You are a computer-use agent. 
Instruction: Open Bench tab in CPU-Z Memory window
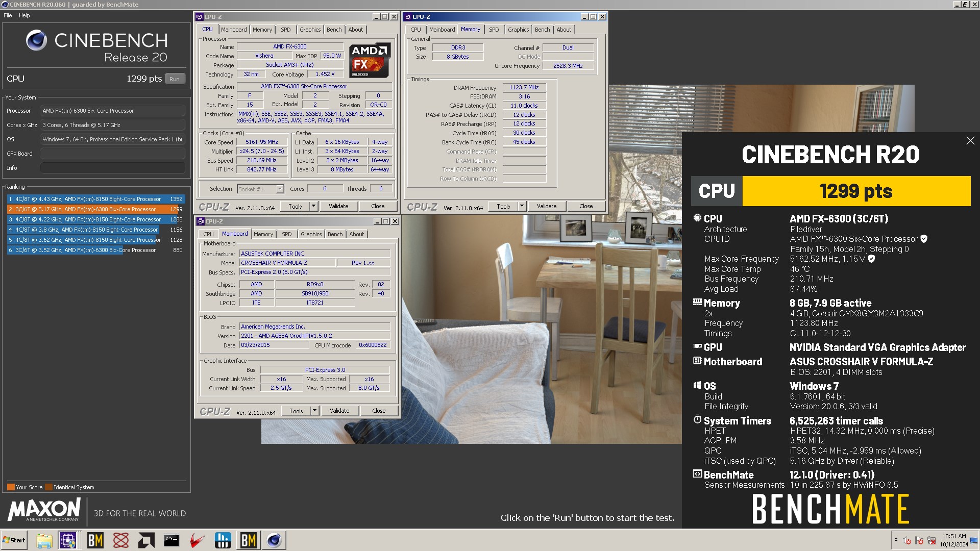(543, 30)
